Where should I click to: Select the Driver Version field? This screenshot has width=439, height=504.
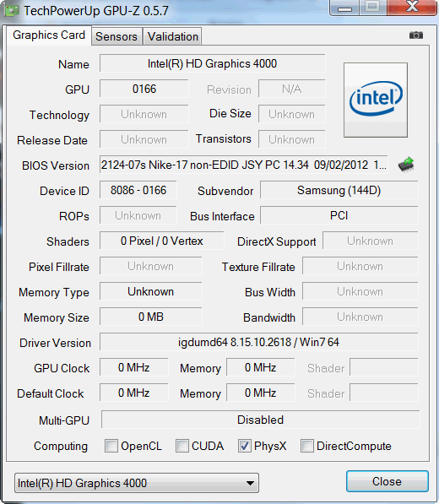tap(258, 342)
